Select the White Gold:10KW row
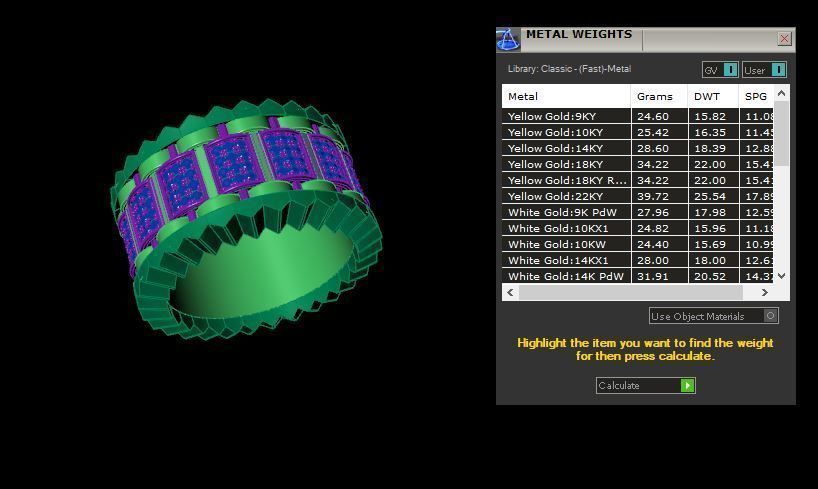 click(x=637, y=244)
